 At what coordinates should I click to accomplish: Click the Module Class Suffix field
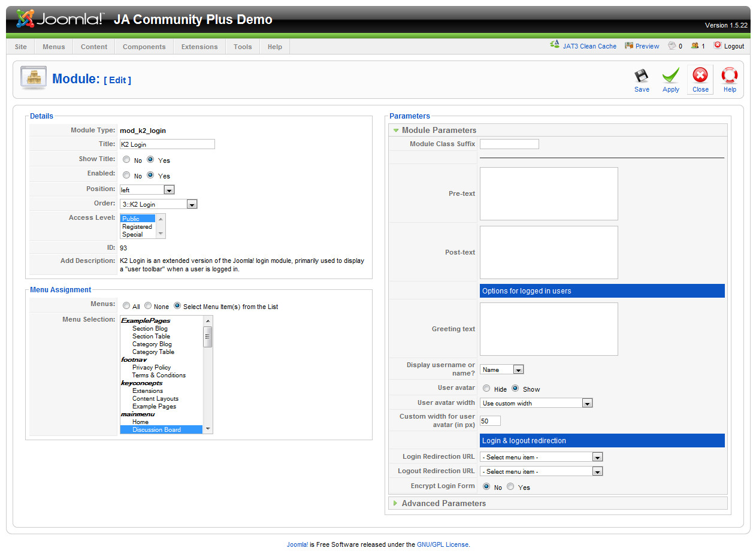pyautogui.click(x=509, y=144)
